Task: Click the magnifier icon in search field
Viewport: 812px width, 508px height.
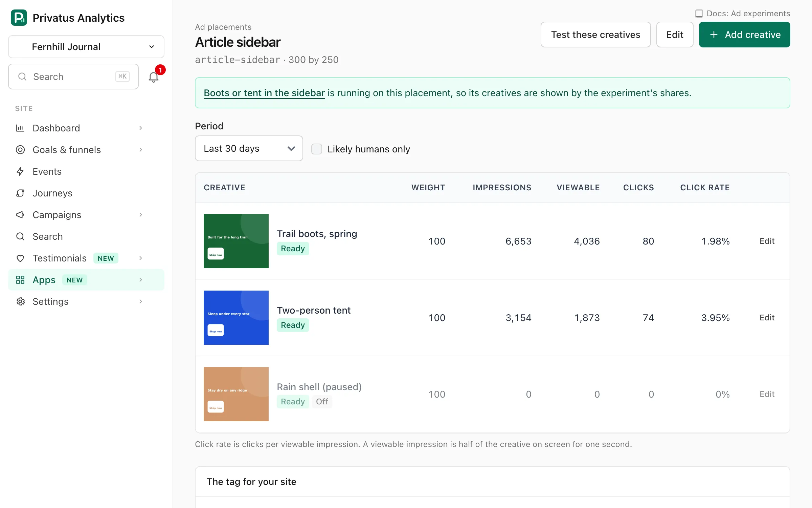Action: pyautogui.click(x=22, y=77)
